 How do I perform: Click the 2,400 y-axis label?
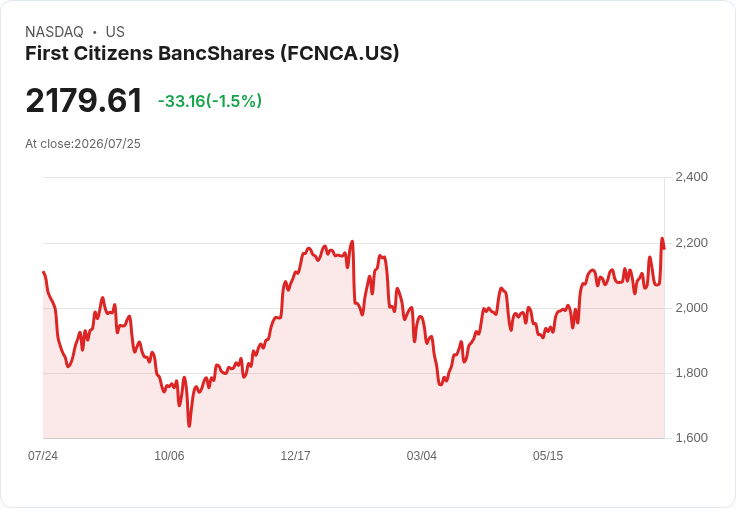click(691, 177)
